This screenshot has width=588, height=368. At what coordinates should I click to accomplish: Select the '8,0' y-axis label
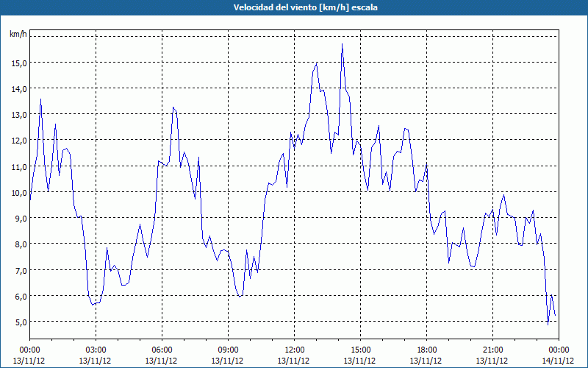pyautogui.click(x=21, y=244)
